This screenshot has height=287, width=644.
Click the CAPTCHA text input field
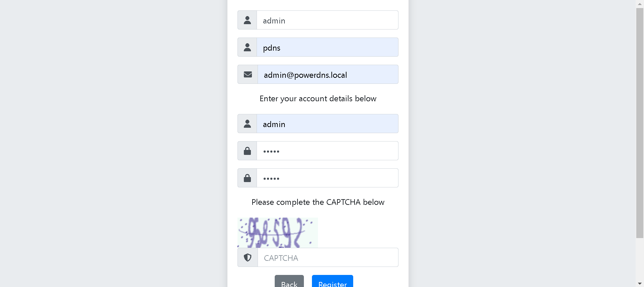[328, 257]
